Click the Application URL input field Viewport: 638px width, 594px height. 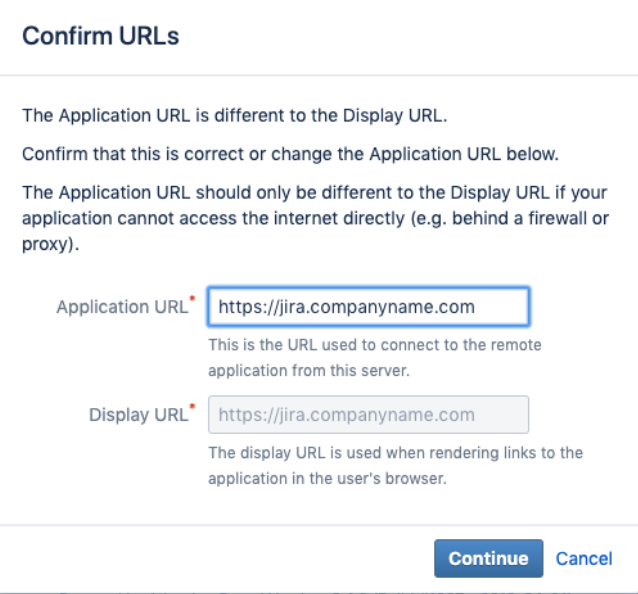pyautogui.click(x=368, y=307)
